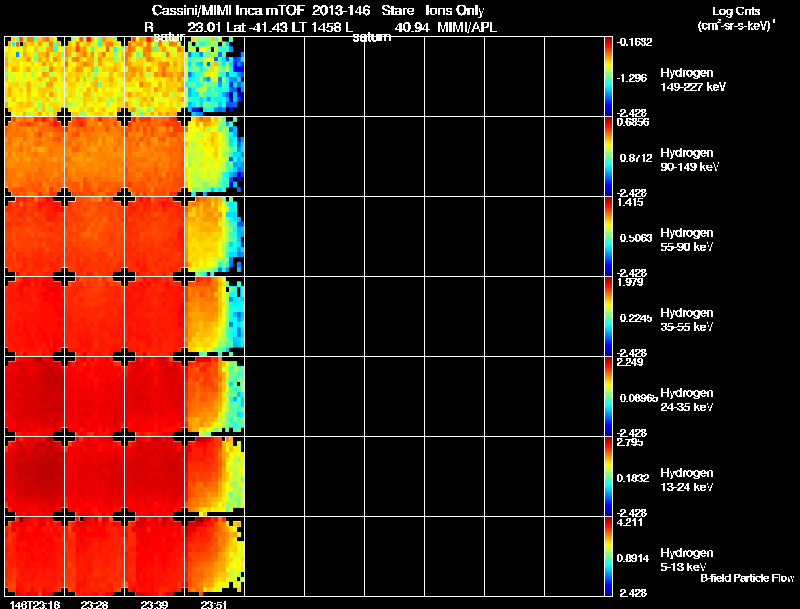The height and width of the screenshot is (609, 800).
Task: Click the 90-149 keV hydrogen color bar
Action: pyautogui.click(x=609, y=157)
